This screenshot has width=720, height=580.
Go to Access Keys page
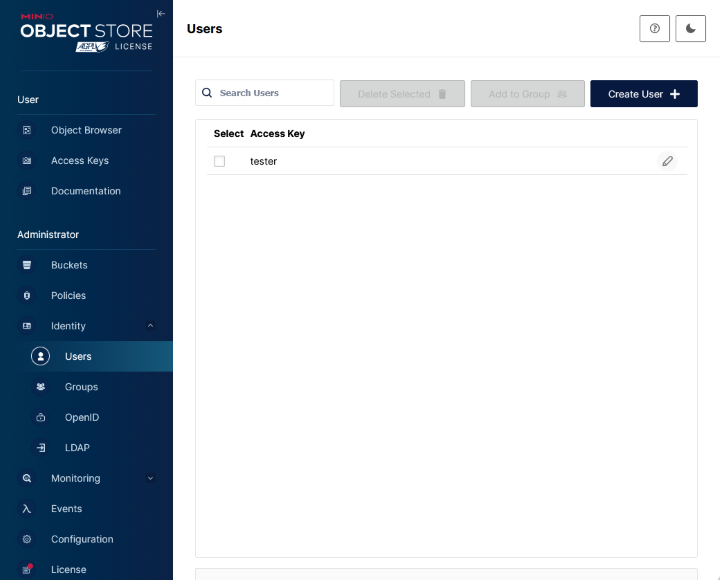(80, 161)
